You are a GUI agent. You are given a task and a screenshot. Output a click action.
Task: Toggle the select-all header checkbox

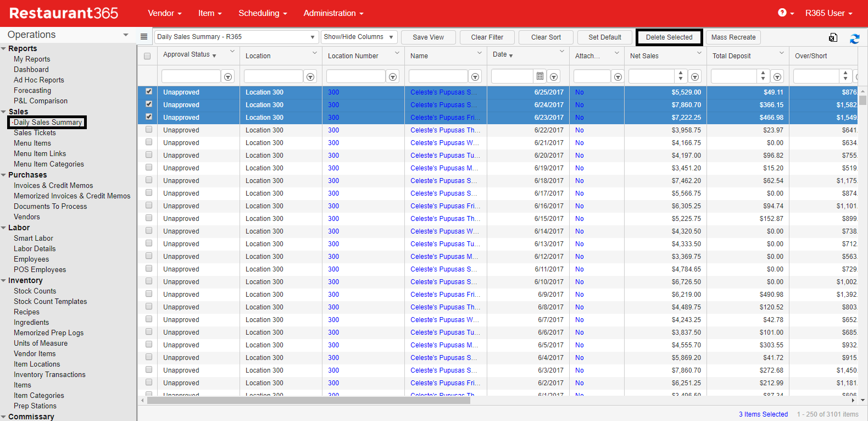147,56
